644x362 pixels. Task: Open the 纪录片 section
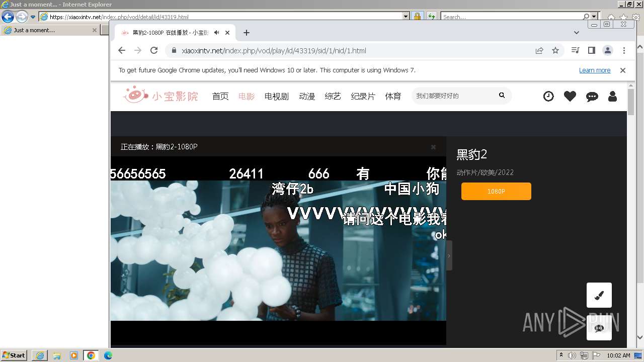coord(363,96)
